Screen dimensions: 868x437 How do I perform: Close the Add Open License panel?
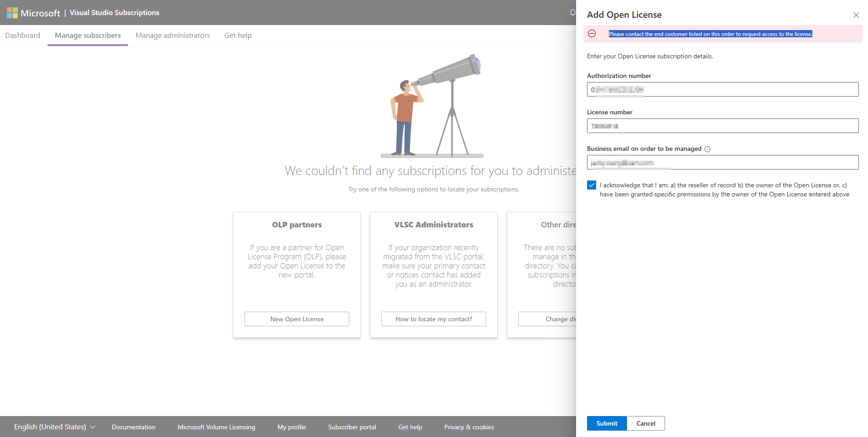(x=856, y=15)
